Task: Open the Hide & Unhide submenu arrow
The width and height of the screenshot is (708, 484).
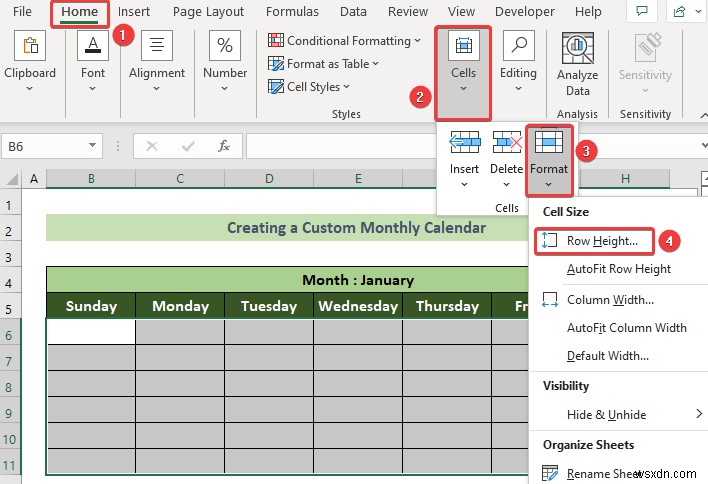Action: pos(699,414)
